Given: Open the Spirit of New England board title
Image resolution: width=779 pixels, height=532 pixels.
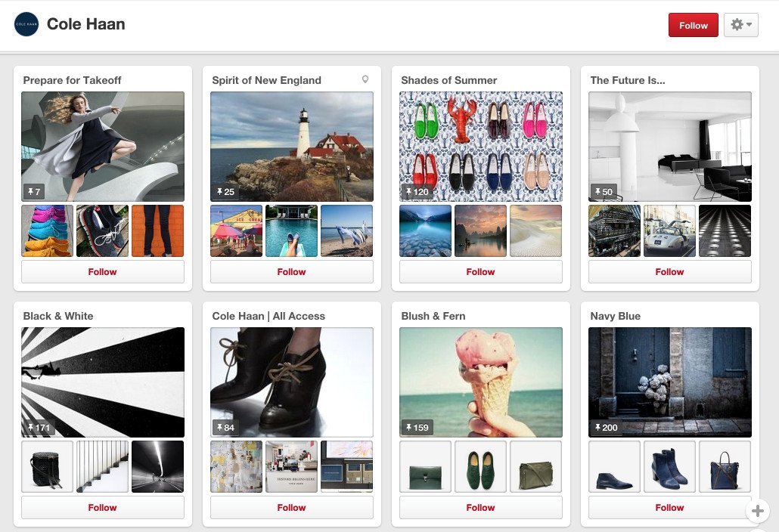Looking at the screenshot, I should click(267, 80).
